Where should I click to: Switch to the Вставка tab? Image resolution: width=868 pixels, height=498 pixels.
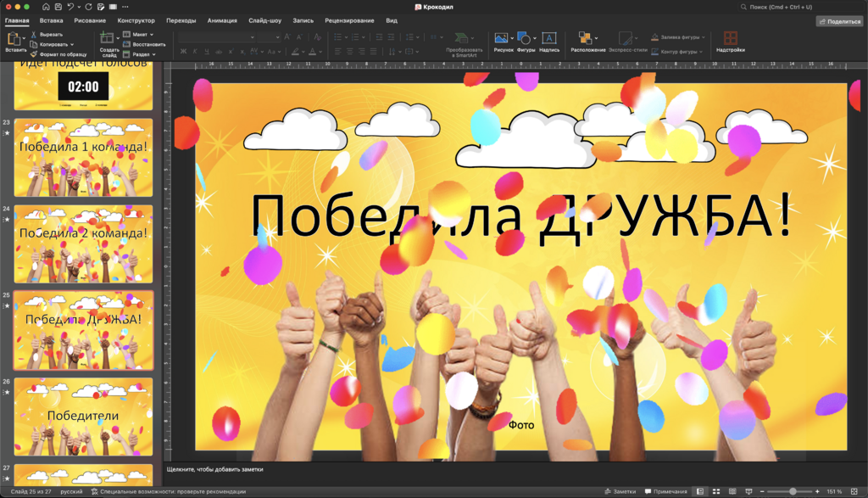pyautogui.click(x=51, y=20)
